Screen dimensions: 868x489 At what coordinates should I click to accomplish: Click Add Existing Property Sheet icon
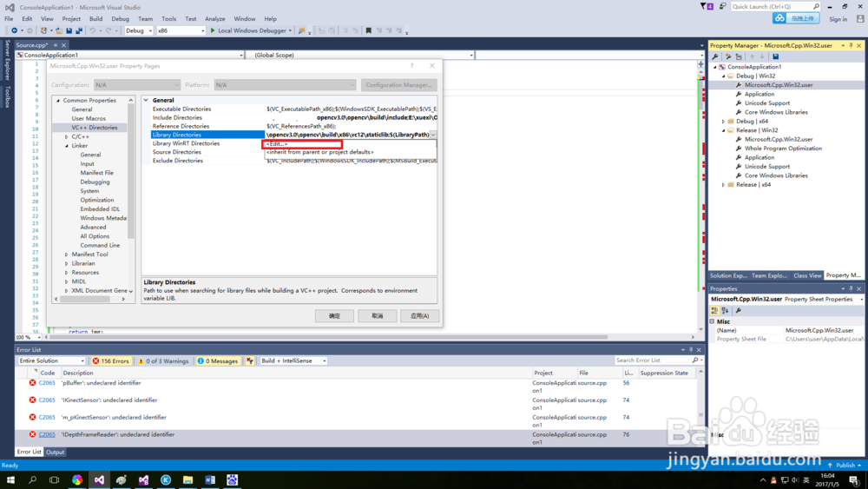click(739, 56)
